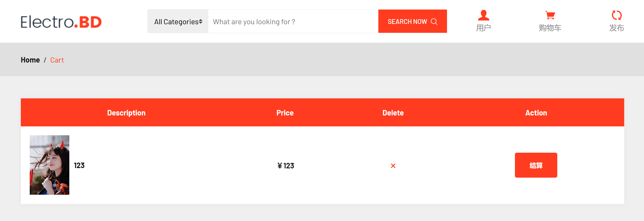
Task: Select Cart in the breadcrumb
Action: (x=57, y=60)
